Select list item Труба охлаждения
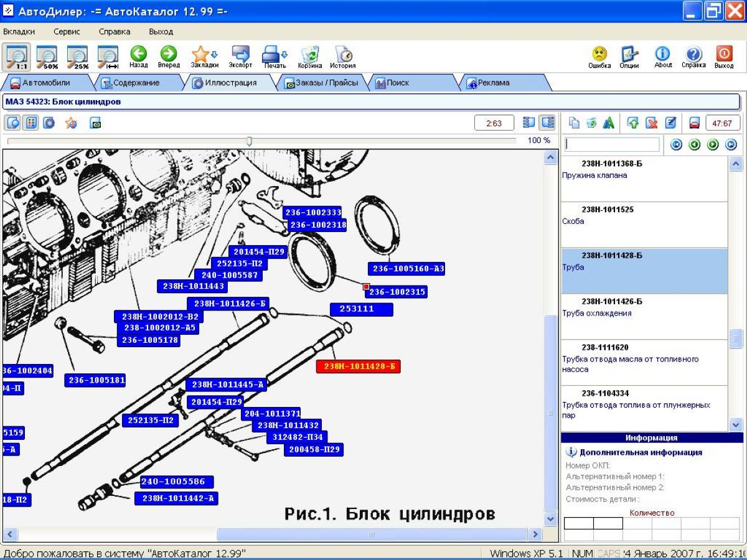 click(x=644, y=317)
